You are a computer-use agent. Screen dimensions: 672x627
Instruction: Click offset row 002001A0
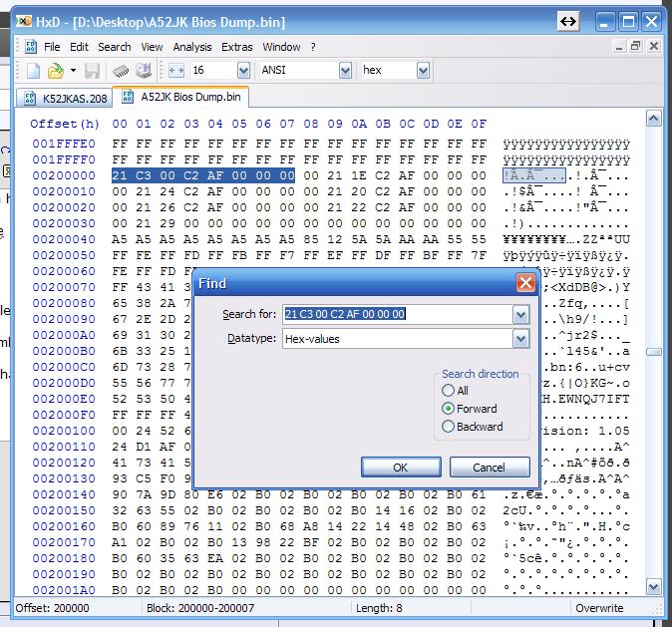(64, 590)
